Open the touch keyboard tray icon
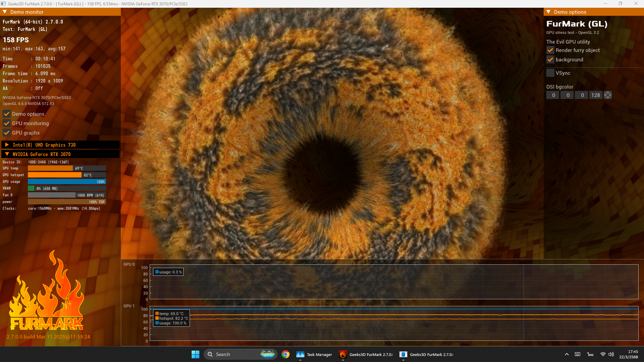The image size is (644, 362). click(x=578, y=354)
